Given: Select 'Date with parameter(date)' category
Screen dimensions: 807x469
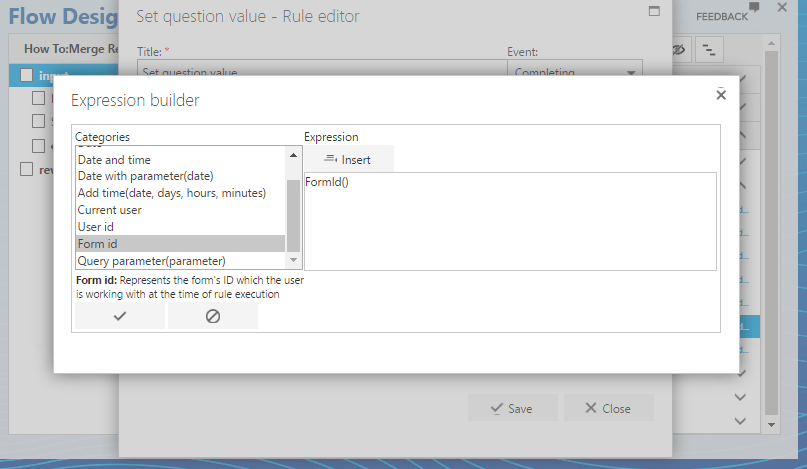Looking at the screenshot, I should pos(180,176).
